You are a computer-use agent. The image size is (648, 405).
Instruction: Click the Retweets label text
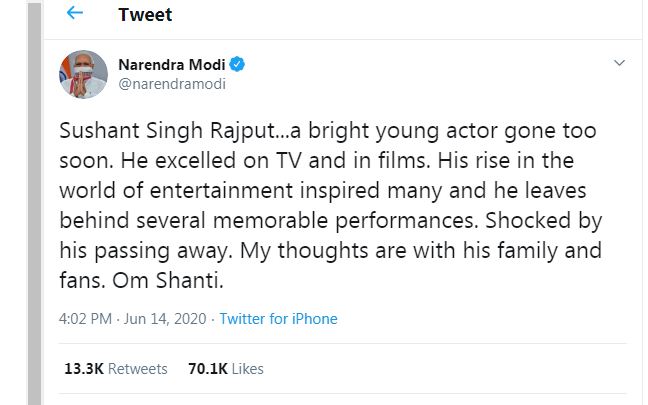pyautogui.click(x=137, y=369)
